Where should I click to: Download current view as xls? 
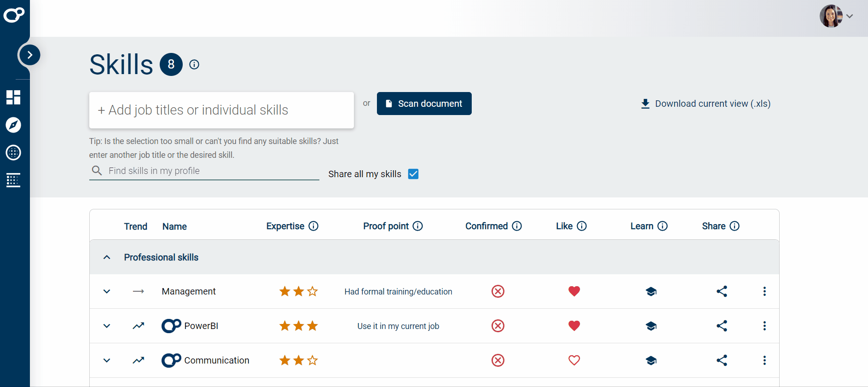[x=706, y=104]
